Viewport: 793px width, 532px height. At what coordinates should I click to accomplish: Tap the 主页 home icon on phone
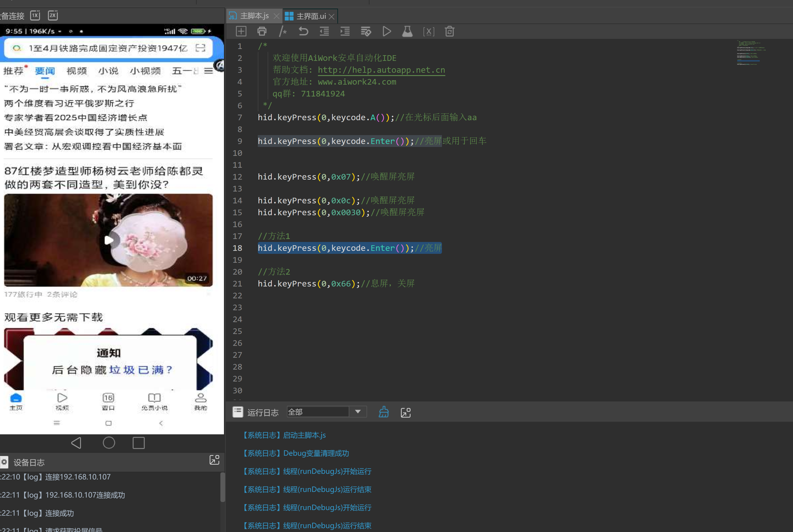click(16, 402)
